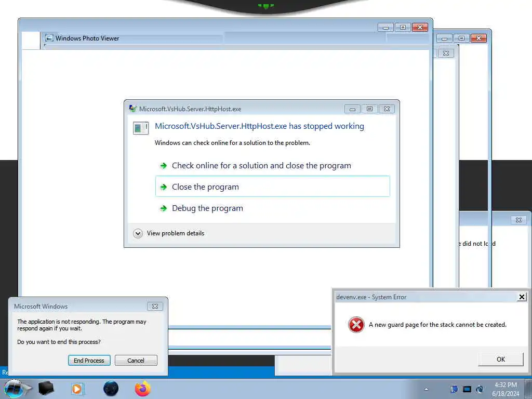The image size is (532, 399).
Task: Minimize the Microsoft.VsHub.Server.HttpHost.exe dialog
Action: (352, 109)
